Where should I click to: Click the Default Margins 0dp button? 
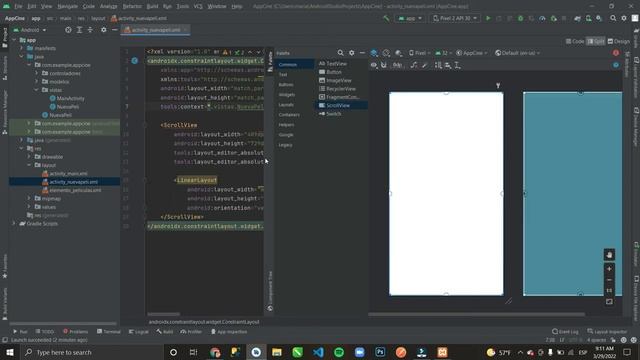[x=397, y=65]
